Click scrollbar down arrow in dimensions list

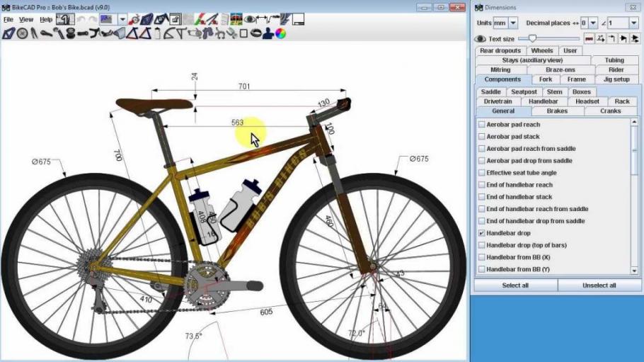(x=634, y=271)
